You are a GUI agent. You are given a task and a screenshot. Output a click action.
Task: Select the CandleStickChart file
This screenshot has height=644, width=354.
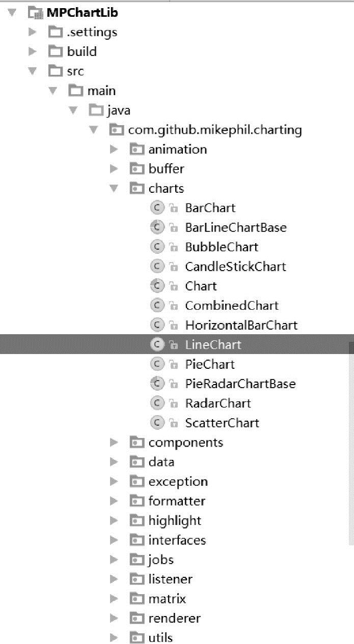click(x=235, y=267)
